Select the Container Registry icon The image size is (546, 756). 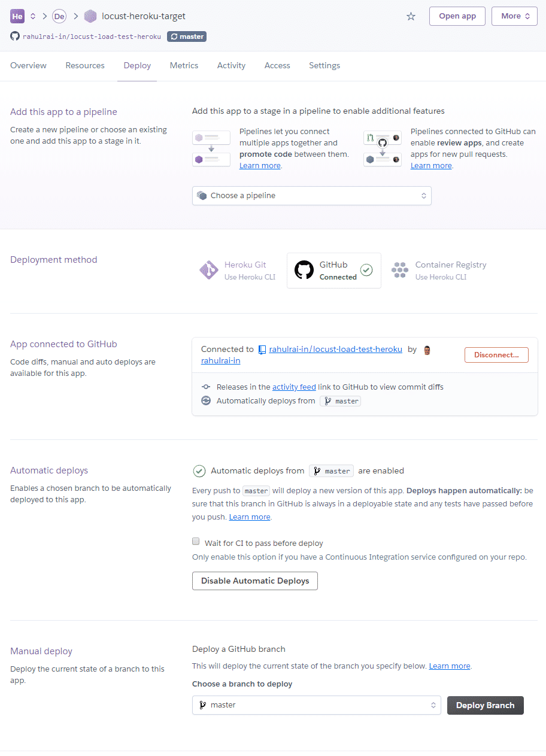[x=400, y=271]
